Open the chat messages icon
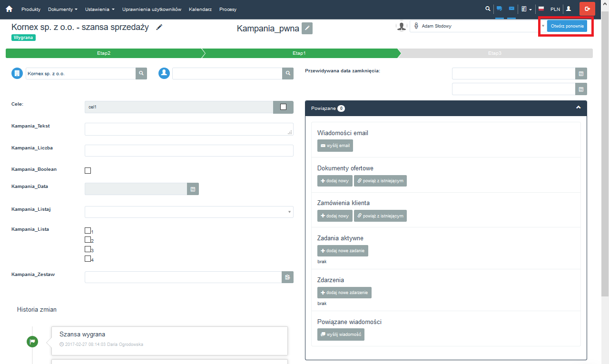 coord(499,9)
